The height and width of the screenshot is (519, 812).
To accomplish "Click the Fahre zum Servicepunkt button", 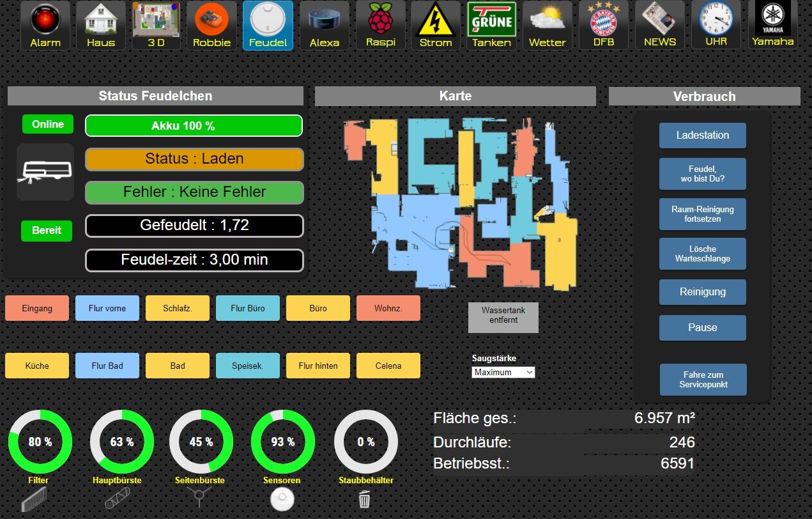I will coord(703,380).
